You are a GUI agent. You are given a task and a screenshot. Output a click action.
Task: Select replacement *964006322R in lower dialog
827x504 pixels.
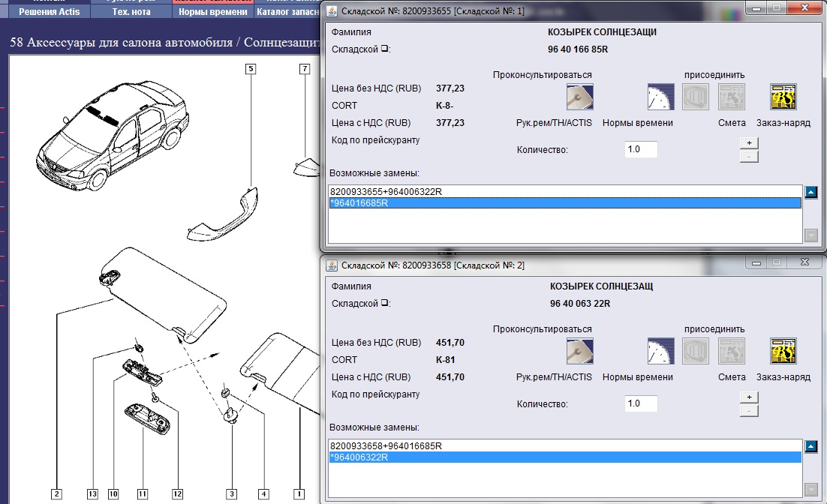(x=359, y=457)
